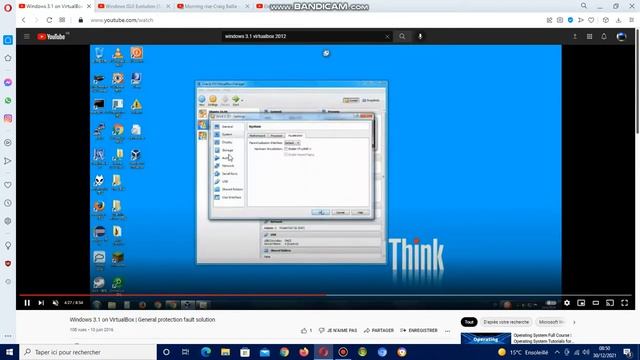640x360 pixels.
Task: Open Operating System Full Course thumbnail
Action: point(486,338)
